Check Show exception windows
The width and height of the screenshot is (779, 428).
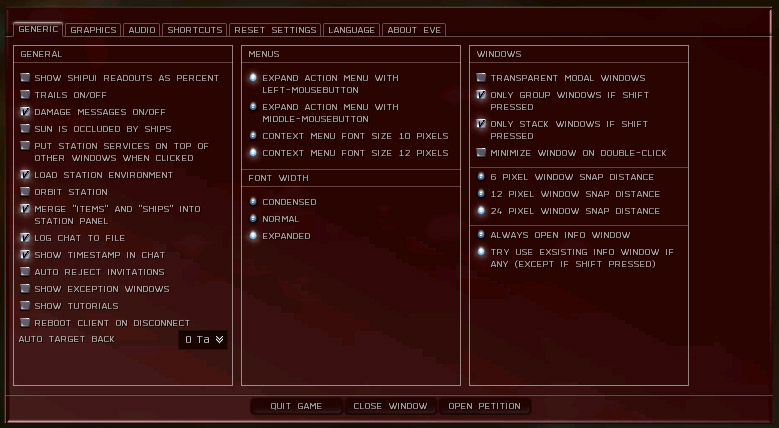click(25, 288)
